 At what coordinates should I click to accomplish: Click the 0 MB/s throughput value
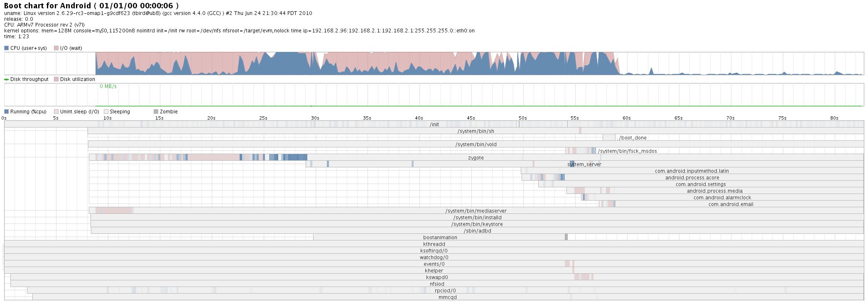tap(108, 86)
